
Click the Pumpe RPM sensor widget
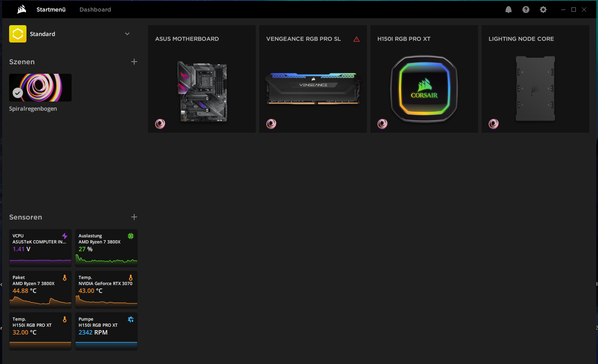pyautogui.click(x=106, y=331)
